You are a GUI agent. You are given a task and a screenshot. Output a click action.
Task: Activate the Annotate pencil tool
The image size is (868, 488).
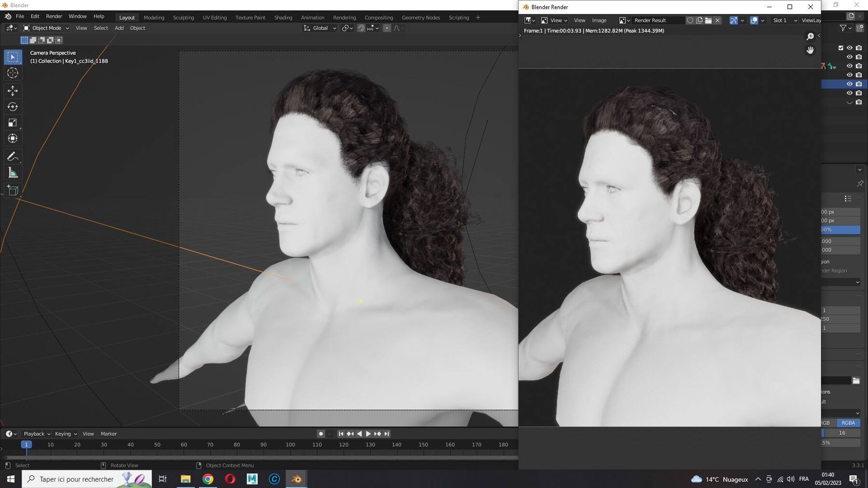click(x=13, y=157)
